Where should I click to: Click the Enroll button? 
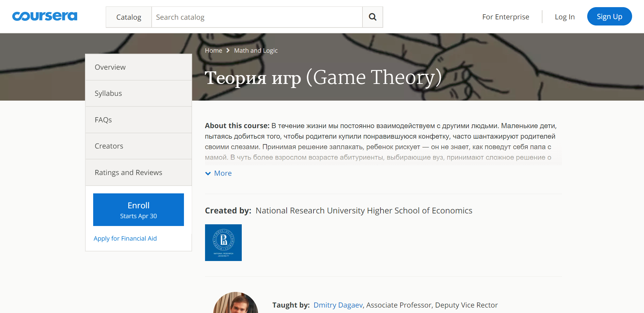pos(138,210)
